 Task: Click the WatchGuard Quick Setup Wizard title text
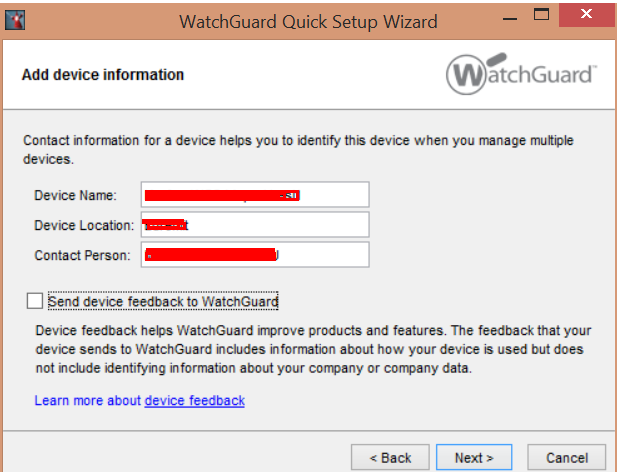coord(308,22)
